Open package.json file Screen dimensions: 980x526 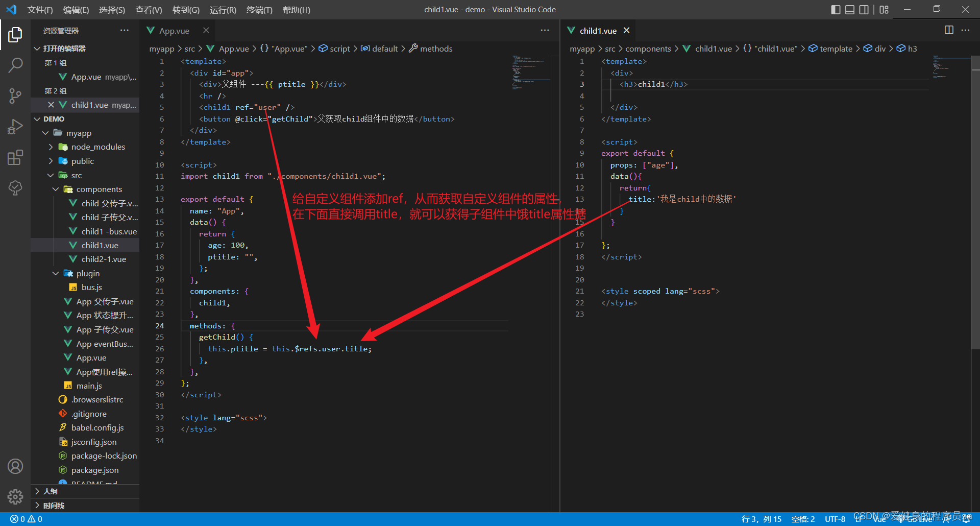[x=85, y=470]
